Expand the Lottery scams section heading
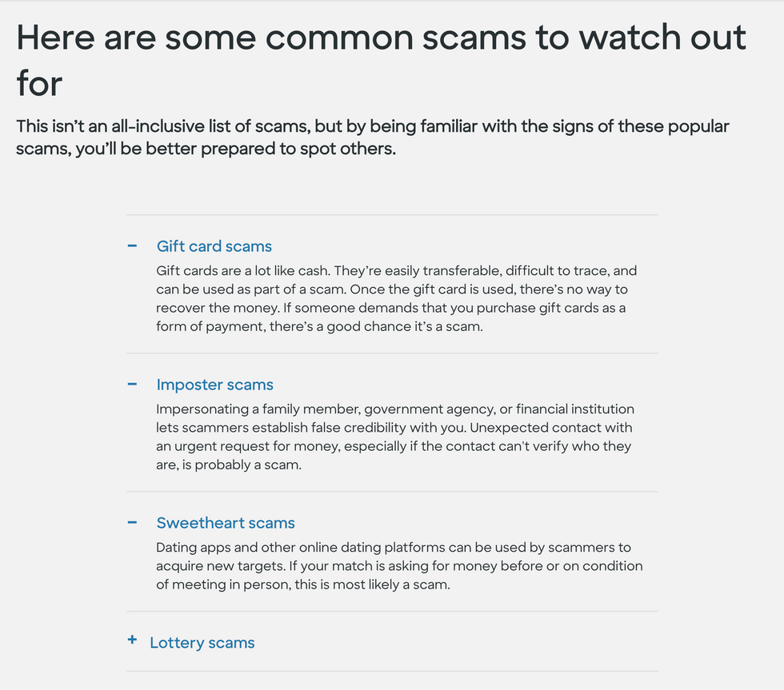Image resolution: width=784 pixels, height=690 pixels. click(x=202, y=643)
